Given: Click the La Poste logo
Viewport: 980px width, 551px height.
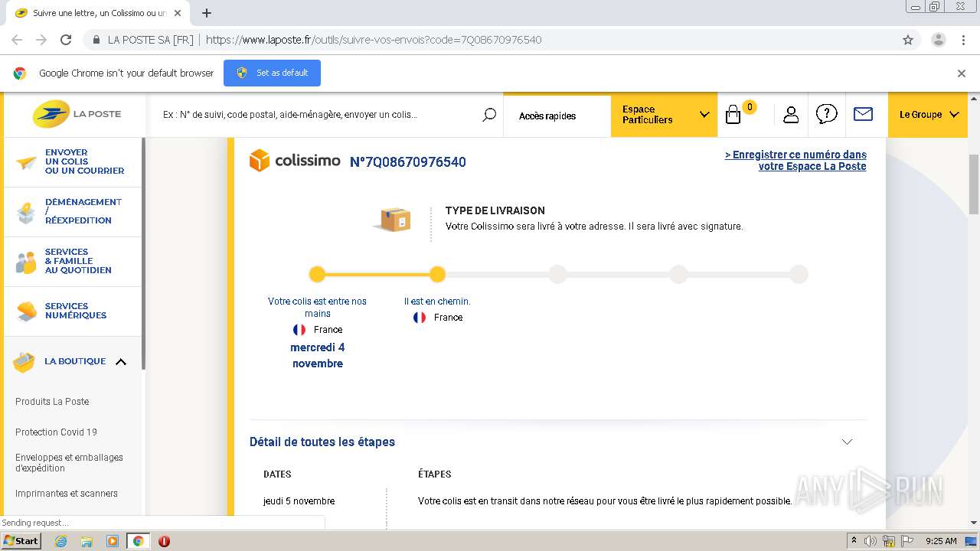Looking at the screenshot, I should pyautogui.click(x=77, y=114).
